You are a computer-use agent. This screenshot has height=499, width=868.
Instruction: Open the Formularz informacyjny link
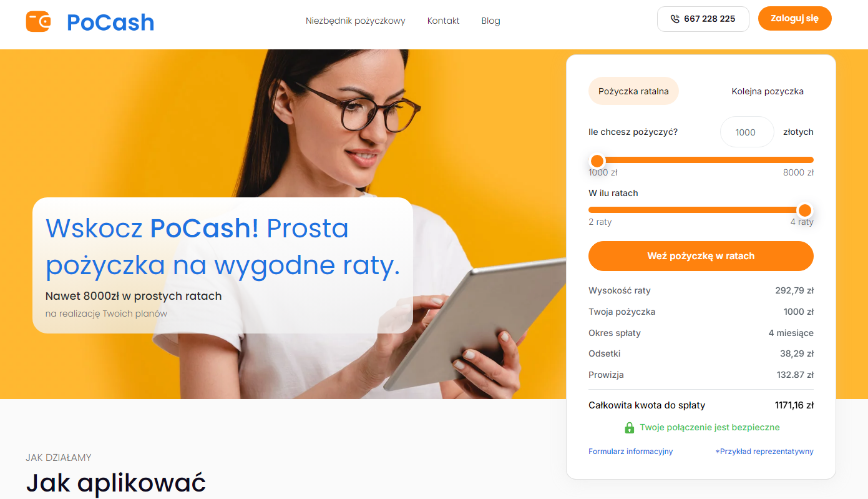[x=630, y=451]
